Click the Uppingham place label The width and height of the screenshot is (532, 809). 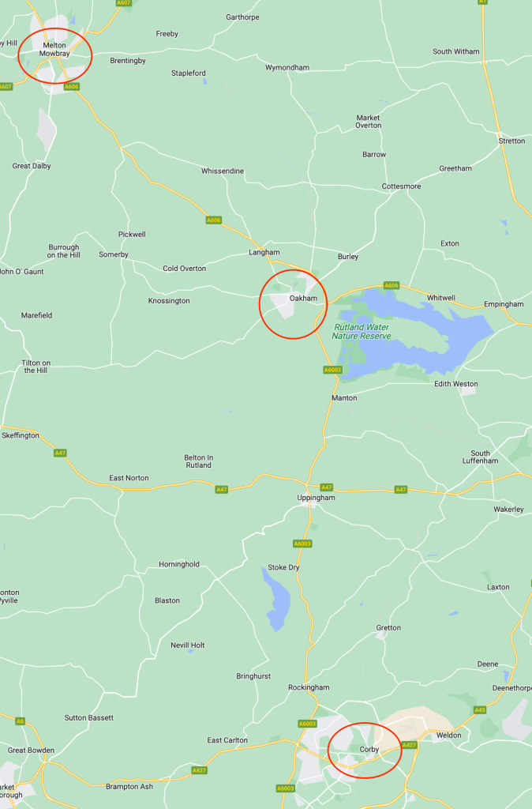point(316,498)
